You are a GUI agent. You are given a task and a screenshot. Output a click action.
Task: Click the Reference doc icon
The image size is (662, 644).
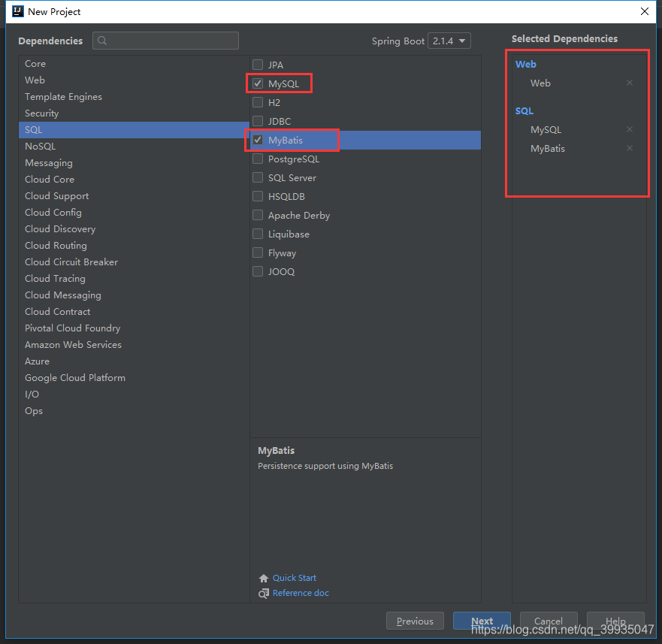click(x=264, y=594)
